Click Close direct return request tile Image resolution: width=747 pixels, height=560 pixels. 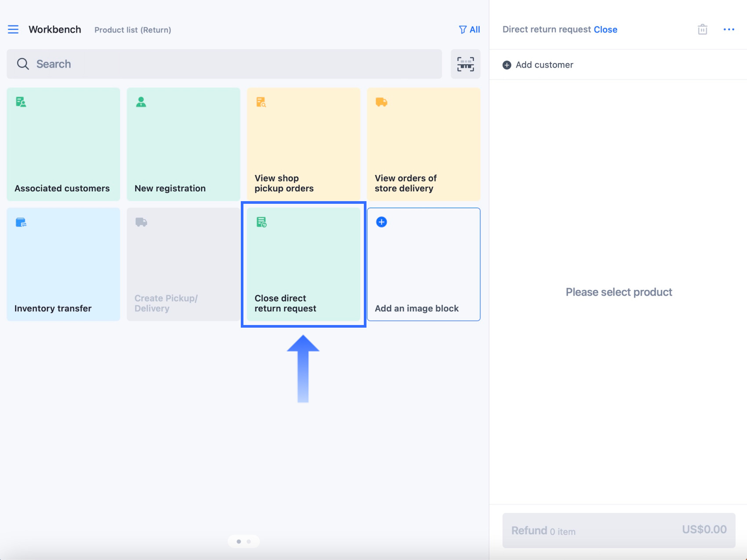click(303, 264)
